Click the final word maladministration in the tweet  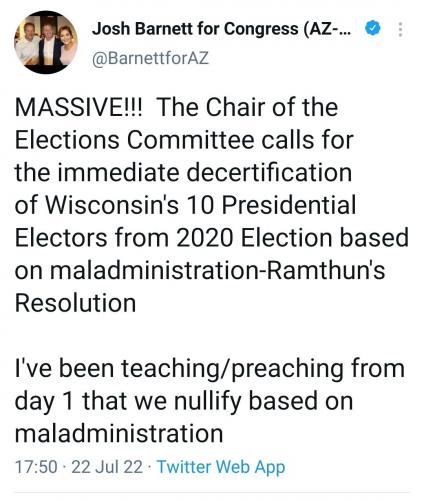coord(119,434)
